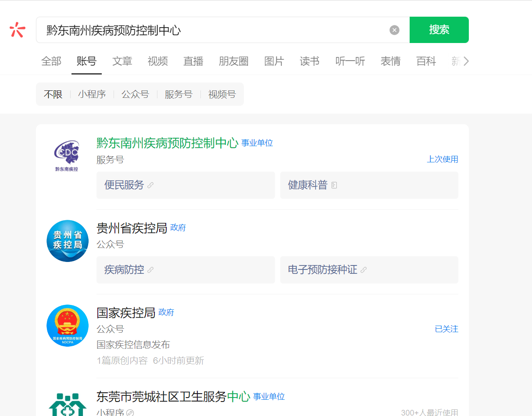Click the 政府 tag beside 贵州省疾控局
The height and width of the screenshot is (416, 532).
coord(178,228)
